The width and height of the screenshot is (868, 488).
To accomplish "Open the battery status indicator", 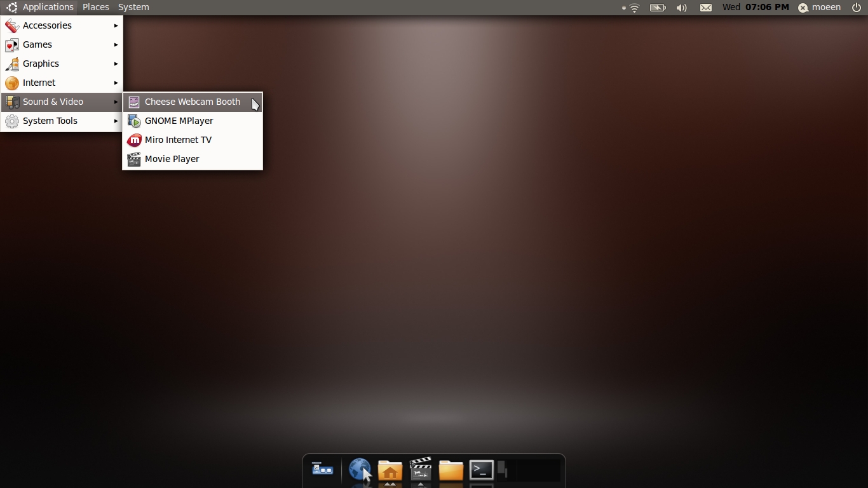I will [658, 8].
